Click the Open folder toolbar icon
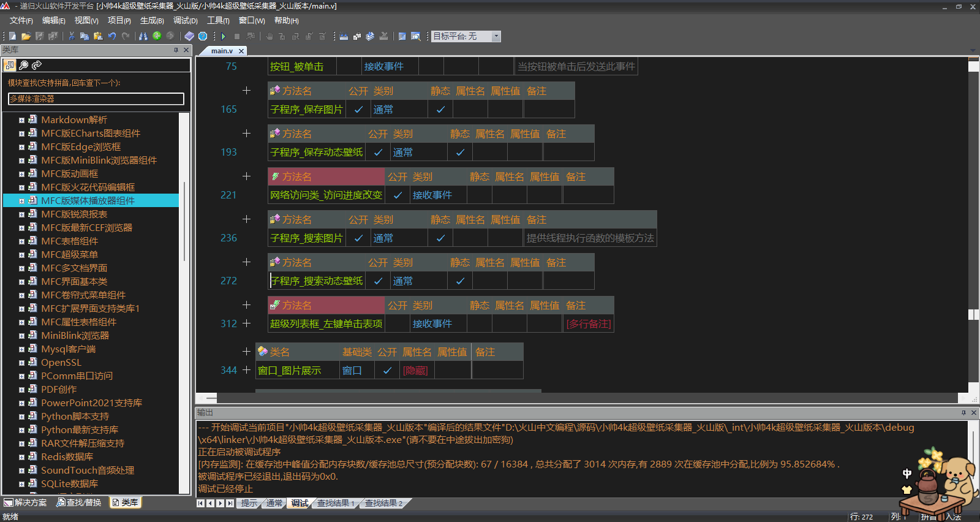The width and height of the screenshot is (980, 522). pos(26,36)
